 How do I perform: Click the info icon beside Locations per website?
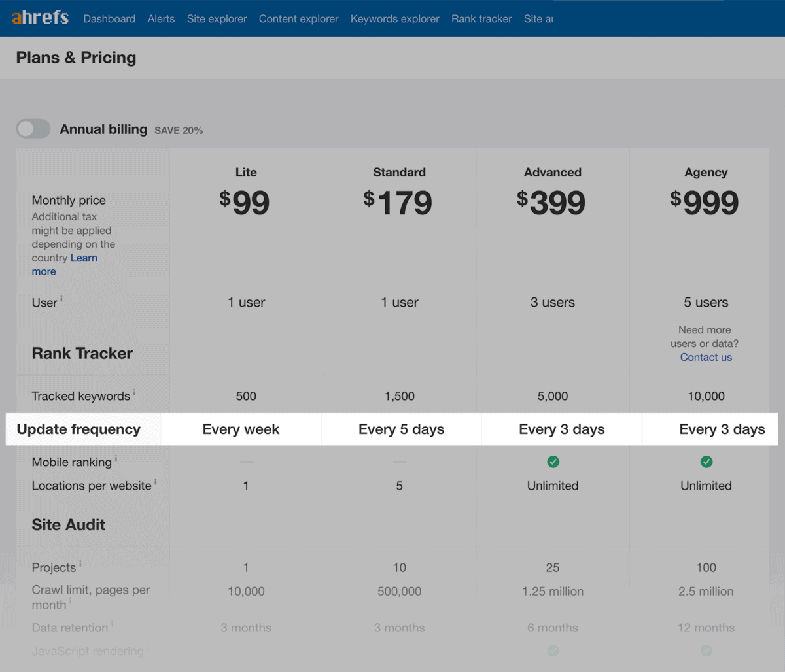[155, 482]
